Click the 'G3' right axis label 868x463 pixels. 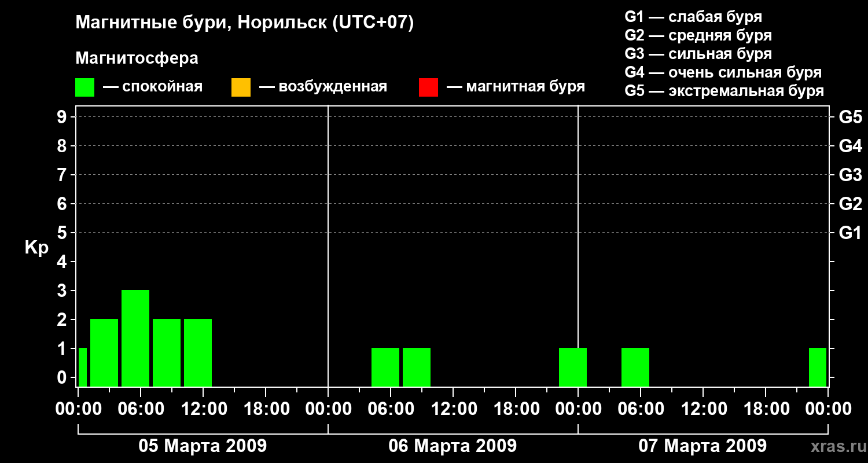(x=850, y=175)
